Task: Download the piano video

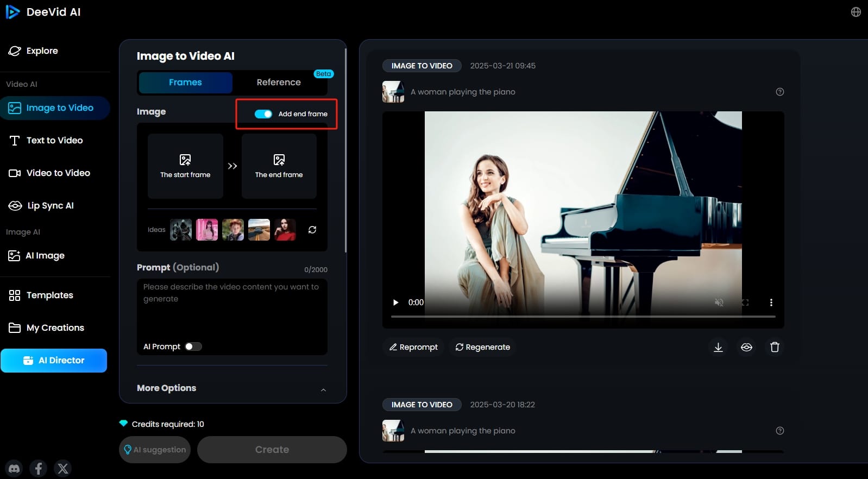Action: 718,347
